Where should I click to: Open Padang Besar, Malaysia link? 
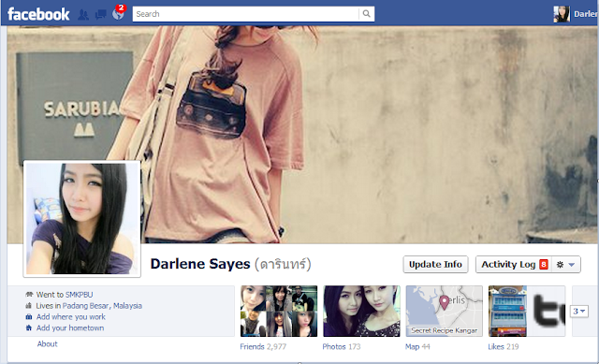coord(102,306)
